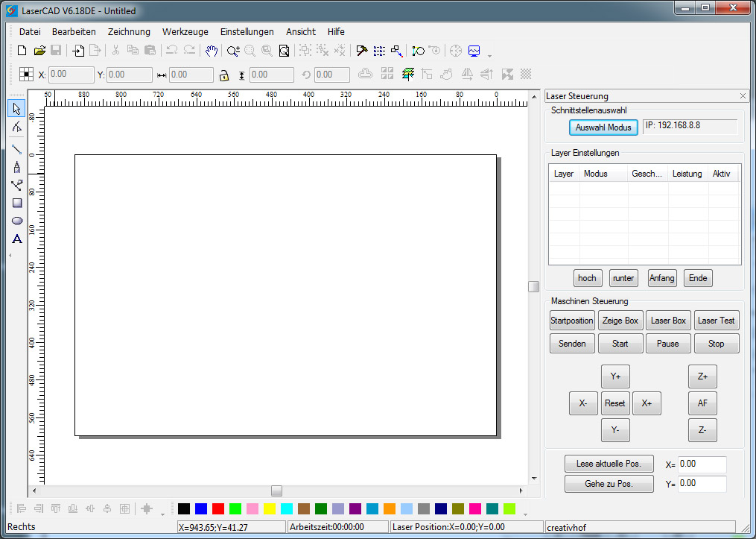
Task: Expand the main toolbar overflow arrow
Action: coord(489,56)
